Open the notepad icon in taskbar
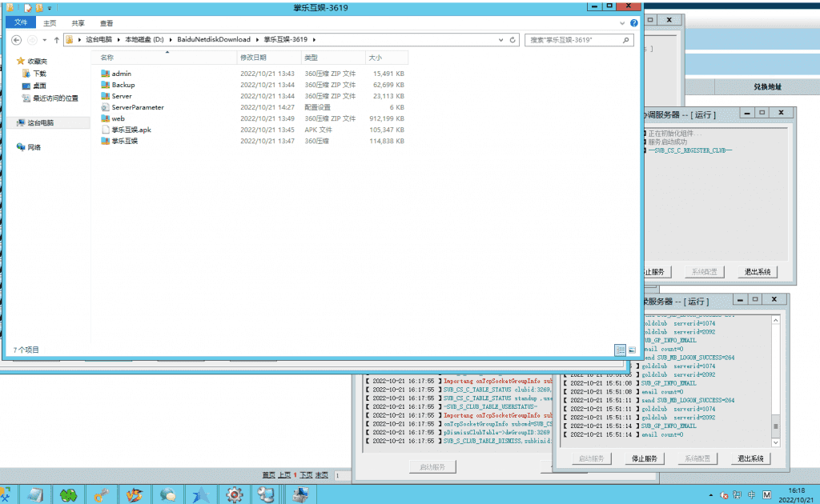820x504 pixels. click(x=34, y=494)
